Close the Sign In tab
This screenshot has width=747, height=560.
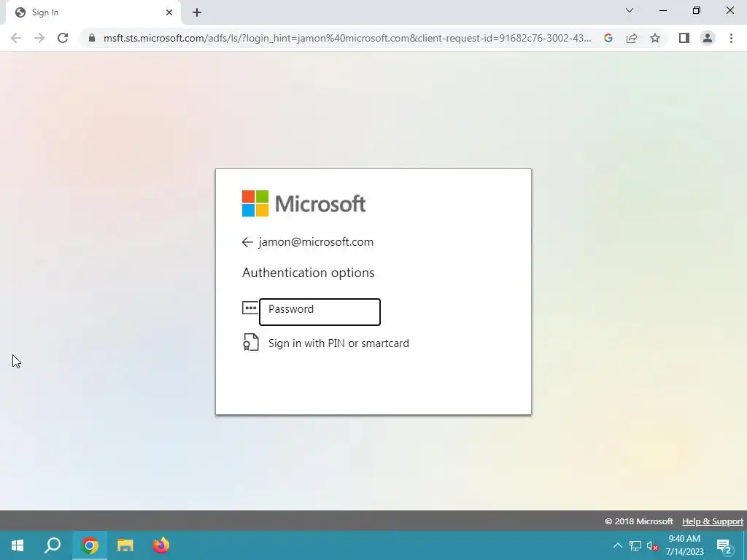169,12
